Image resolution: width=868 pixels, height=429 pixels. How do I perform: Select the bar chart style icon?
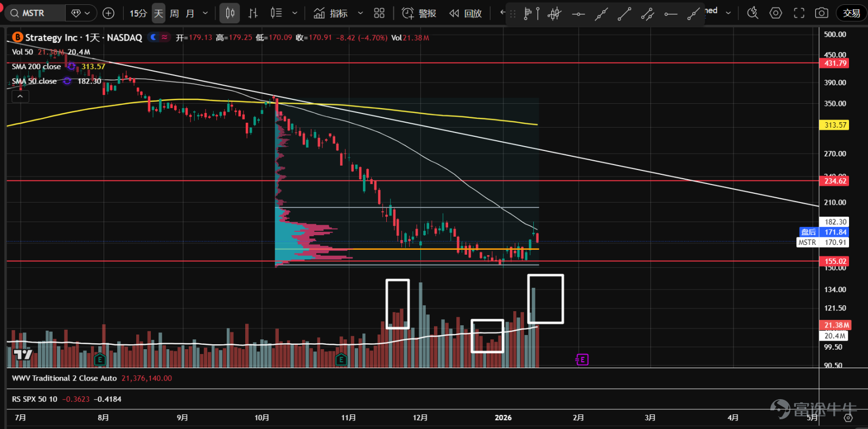pyautogui.click(x=253, y=13)
